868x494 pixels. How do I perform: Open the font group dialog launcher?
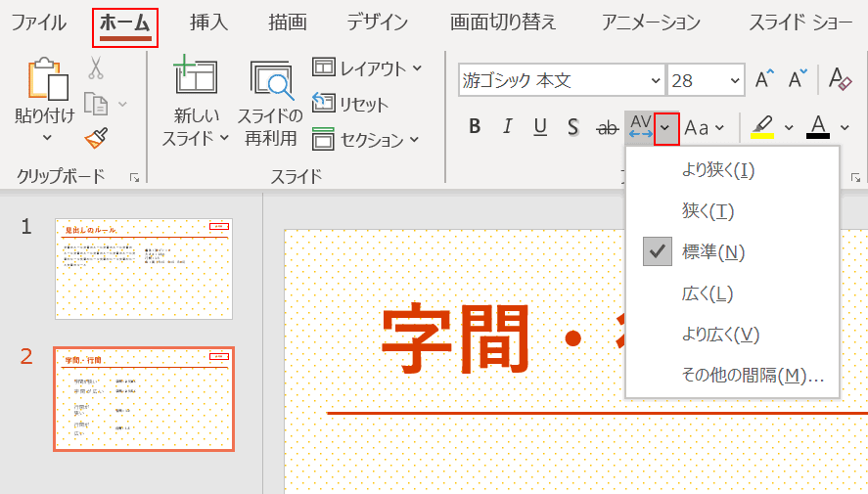point(856,178)
